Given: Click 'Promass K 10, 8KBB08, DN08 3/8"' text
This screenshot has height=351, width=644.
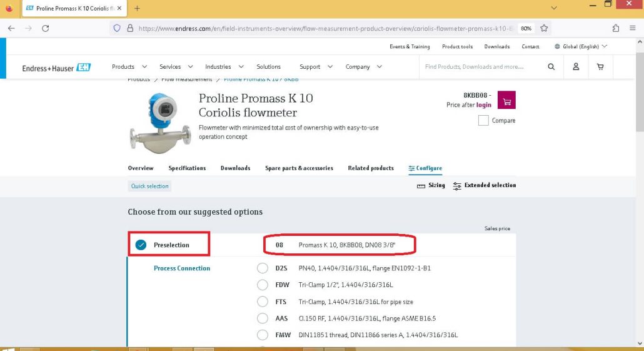Looking at the screenshot, I should [x=346, y=245].
